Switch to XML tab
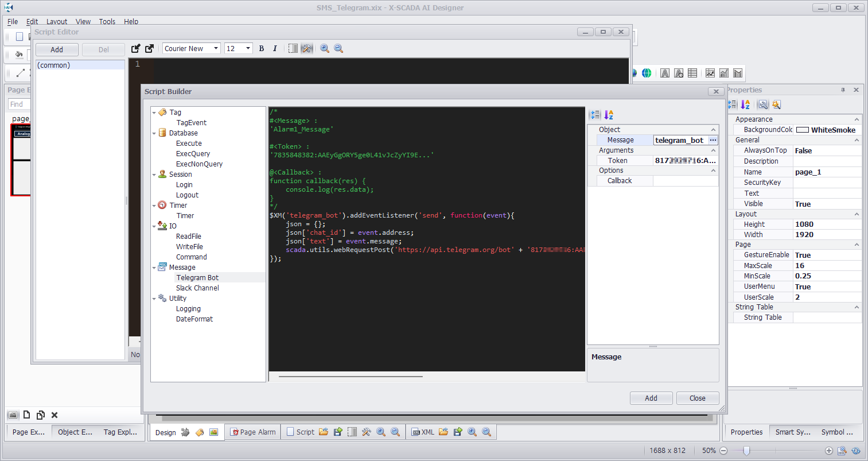Viewport: 868px width, 461px height. [423, 432]
